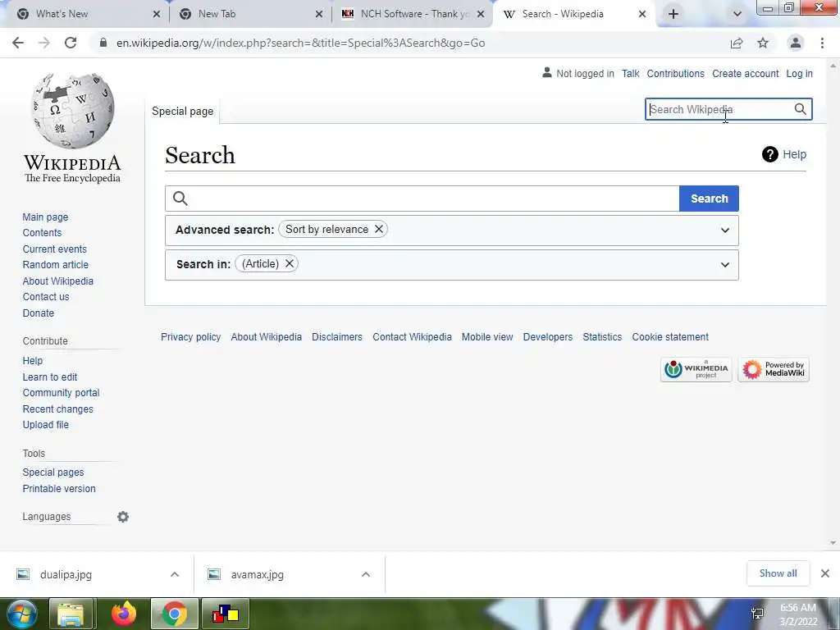Click the Powered by MediaWiki badge
The height and width of the screenshot is (630, 840).
774,370
